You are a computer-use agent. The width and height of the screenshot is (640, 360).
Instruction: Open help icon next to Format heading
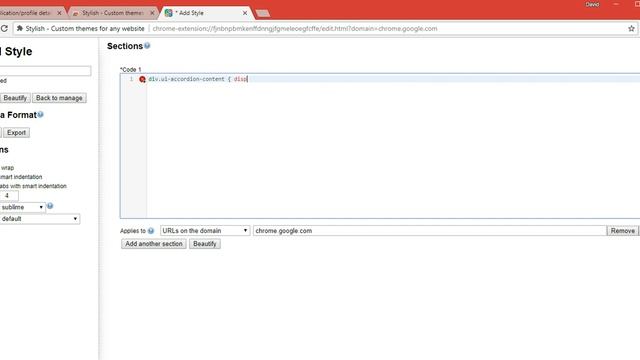coord(40,115)
